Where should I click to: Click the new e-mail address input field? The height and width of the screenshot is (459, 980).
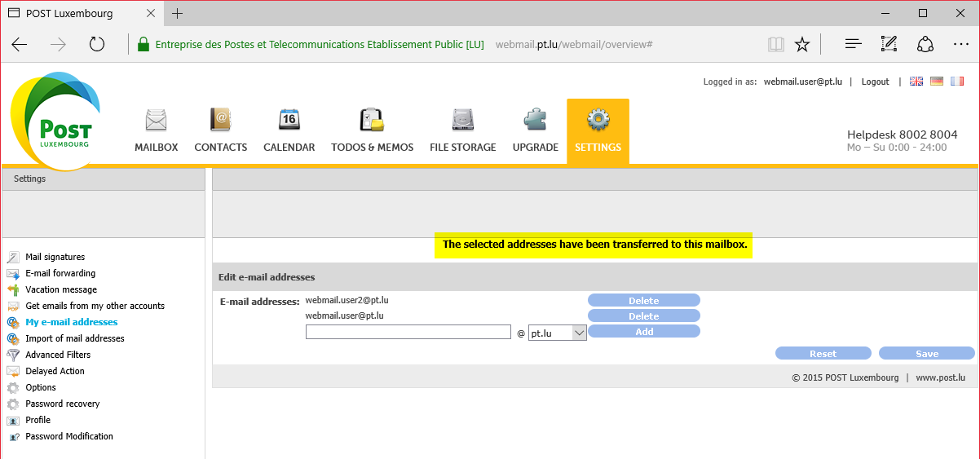[x=408, y=332]
